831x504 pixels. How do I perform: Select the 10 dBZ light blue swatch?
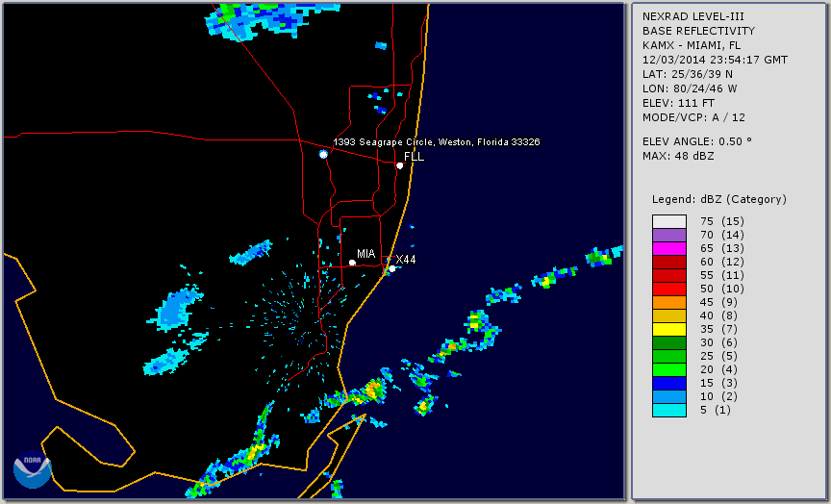pos(669,396)
